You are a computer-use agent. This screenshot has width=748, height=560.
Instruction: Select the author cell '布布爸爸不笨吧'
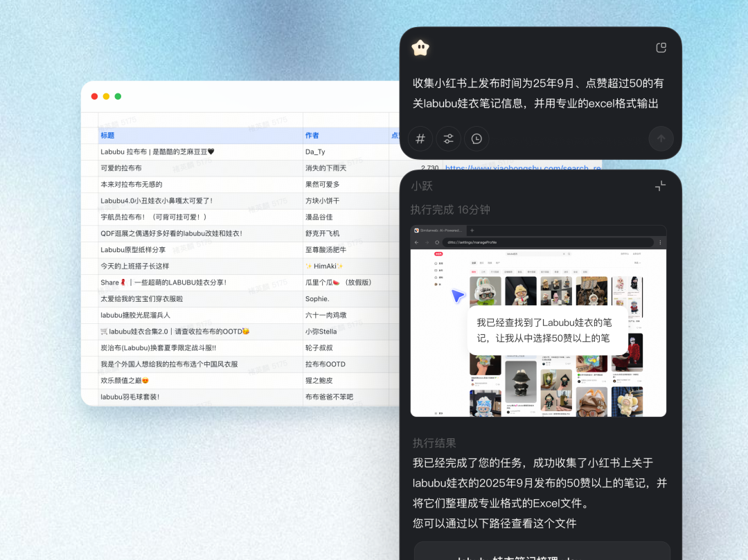click(346, 397)
